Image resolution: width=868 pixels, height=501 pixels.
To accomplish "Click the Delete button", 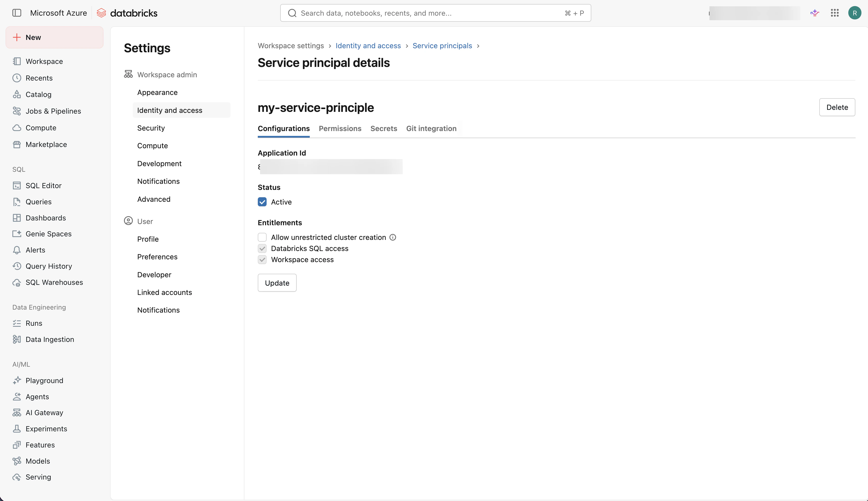I will [x=837, y=107].
